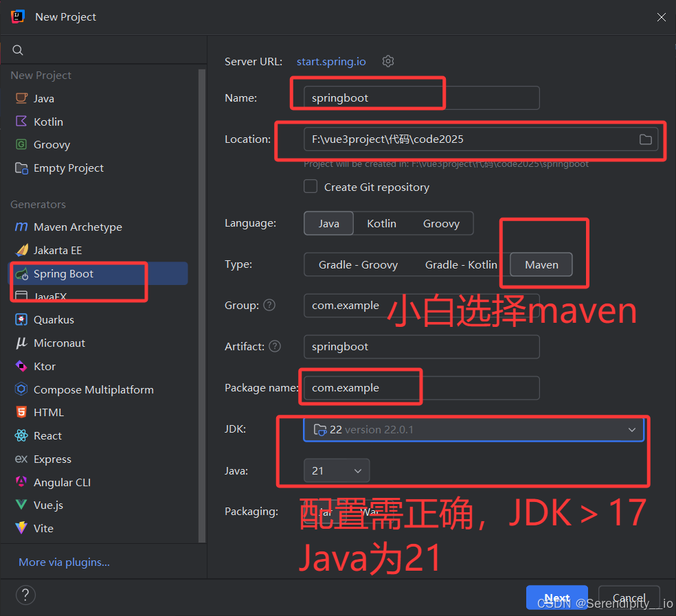The image size is (676, 616).
Task: Select the Spring Boot generator
Action: click(x=99, y=273)
